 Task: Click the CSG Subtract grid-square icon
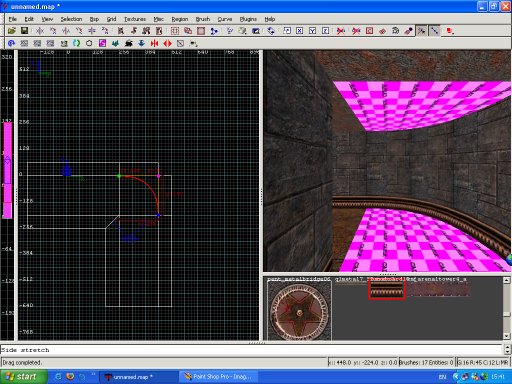[175, 31]
